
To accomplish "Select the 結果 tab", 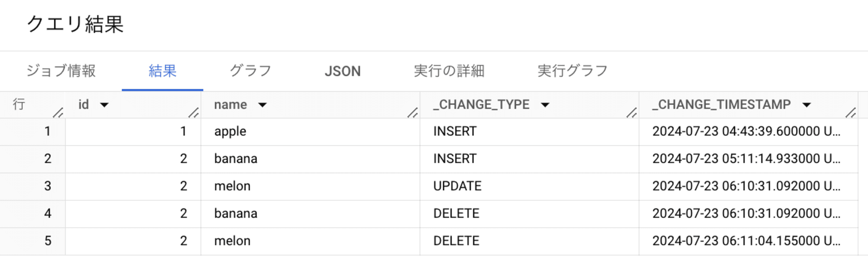I will 162,71.
